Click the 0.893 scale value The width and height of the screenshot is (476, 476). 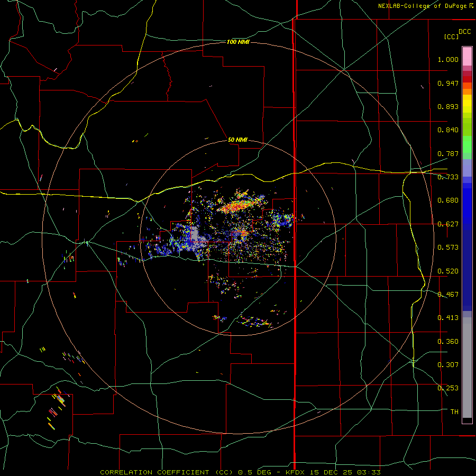tap(448, 106)
